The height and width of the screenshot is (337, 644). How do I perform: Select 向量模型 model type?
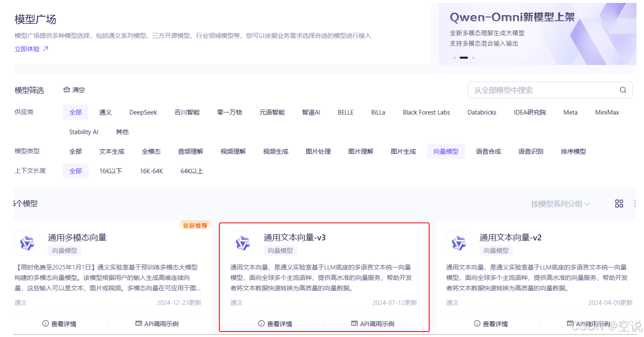(x=446, y=151)
